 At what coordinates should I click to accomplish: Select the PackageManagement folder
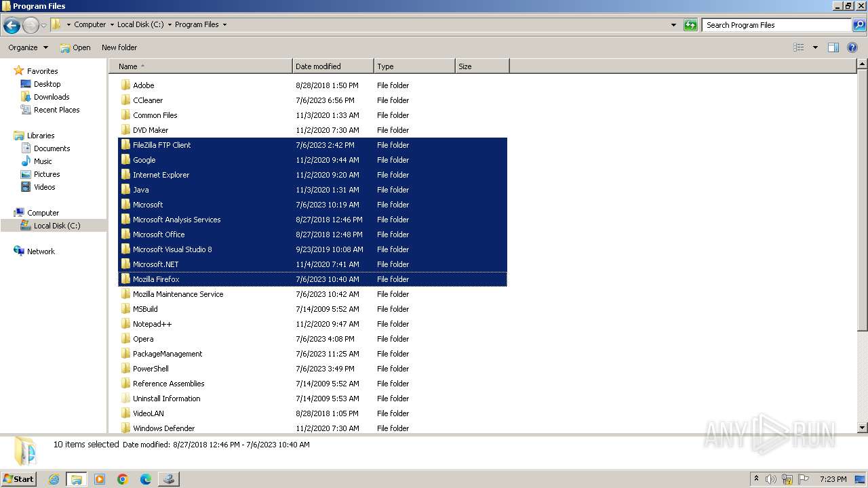pyautogui.click(x=167, y=354)
